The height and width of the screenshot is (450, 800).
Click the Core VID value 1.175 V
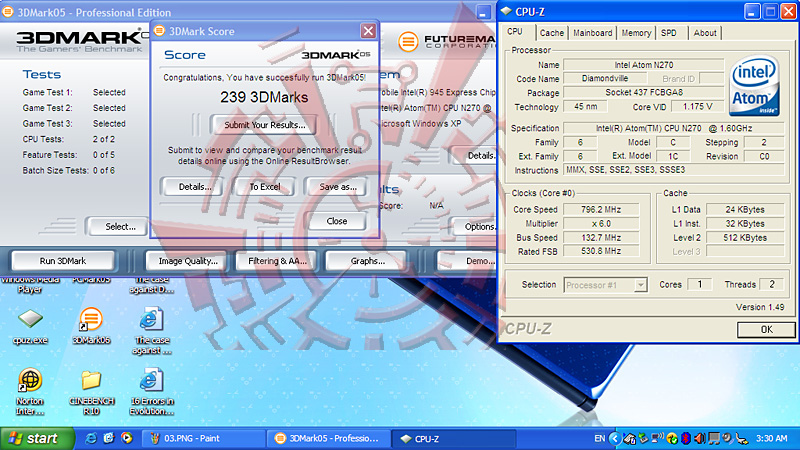click(697, 107)
